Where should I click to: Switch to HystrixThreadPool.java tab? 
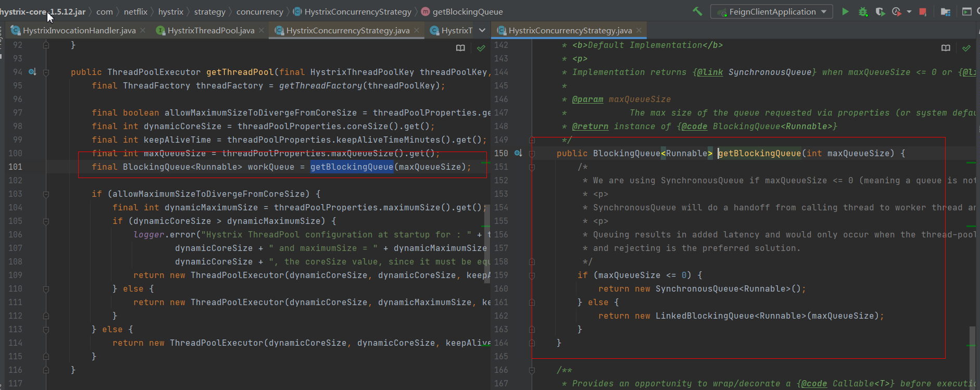pos(211,31)
